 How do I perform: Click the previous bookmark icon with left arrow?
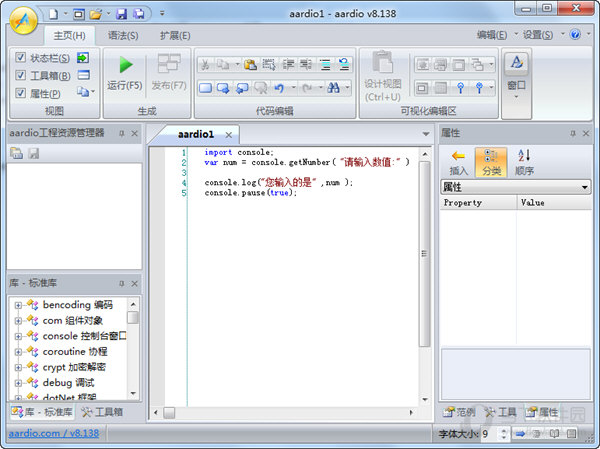[x=242, y=88]
